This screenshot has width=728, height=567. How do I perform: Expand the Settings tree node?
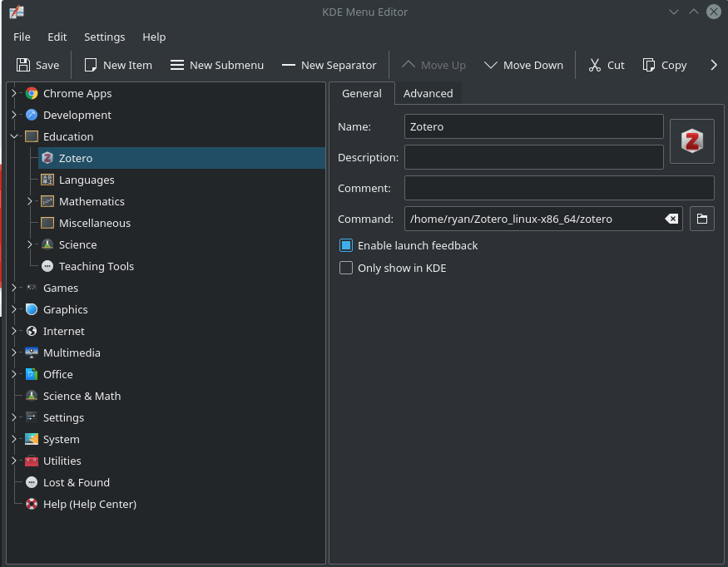click(14, 417)
